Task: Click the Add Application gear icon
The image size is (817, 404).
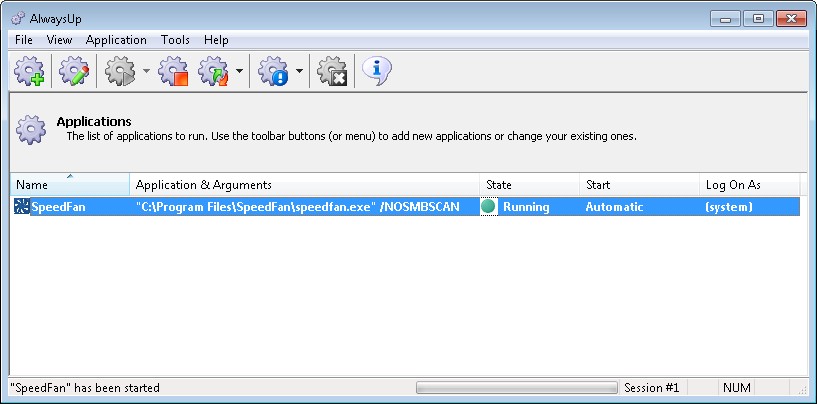Action: click(29, 71)
